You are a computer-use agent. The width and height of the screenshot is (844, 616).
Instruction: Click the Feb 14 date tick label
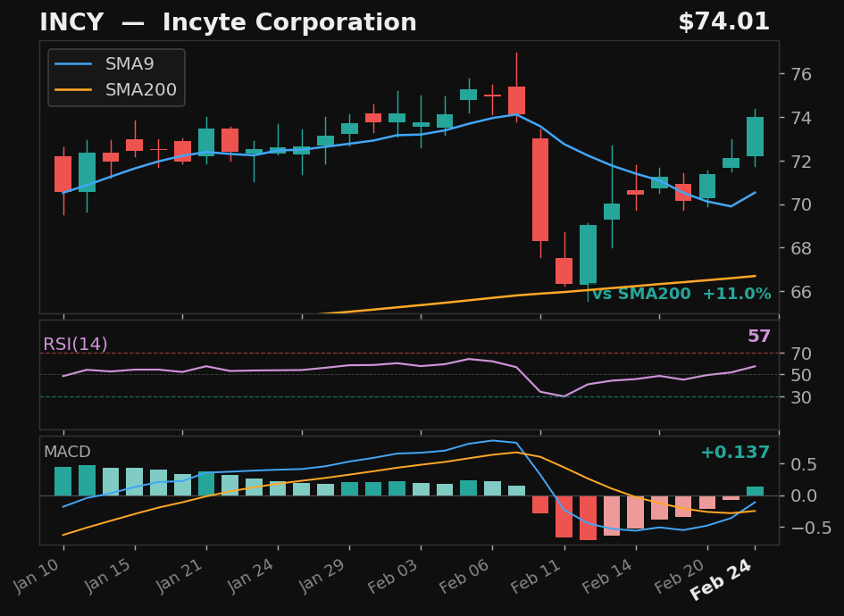tap(608, 577)
